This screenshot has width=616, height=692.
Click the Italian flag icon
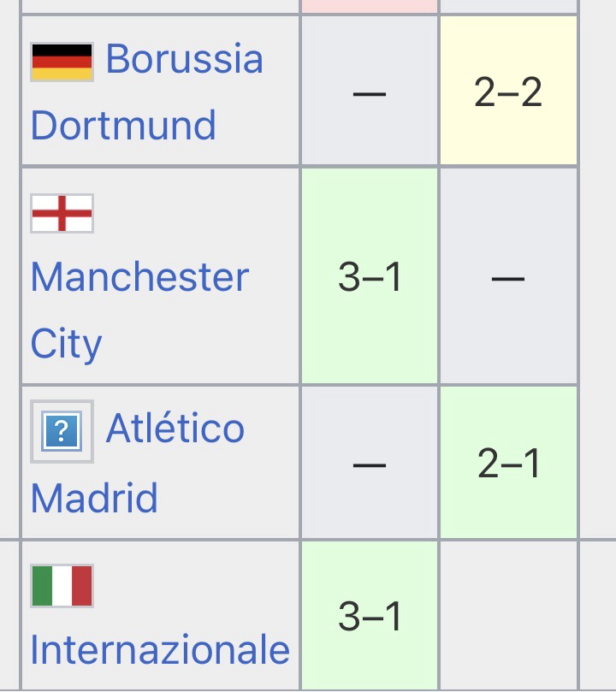coord(62,586)
